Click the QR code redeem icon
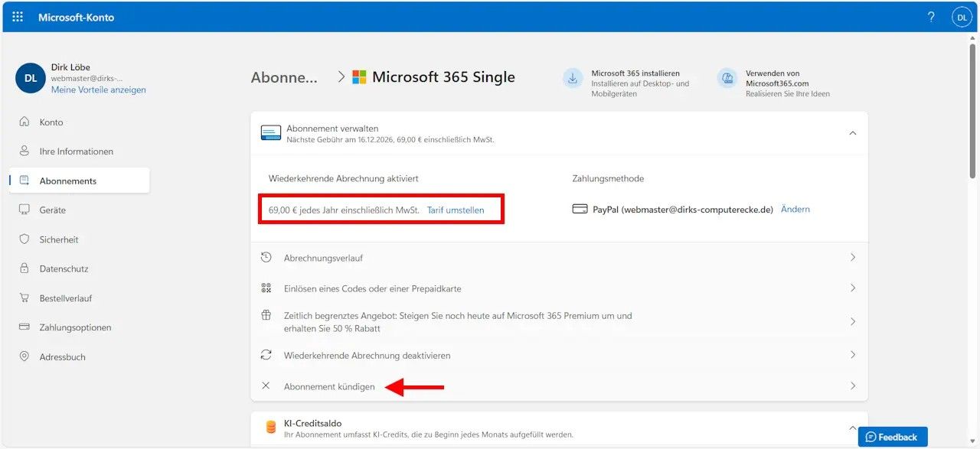 coord(266,288)
